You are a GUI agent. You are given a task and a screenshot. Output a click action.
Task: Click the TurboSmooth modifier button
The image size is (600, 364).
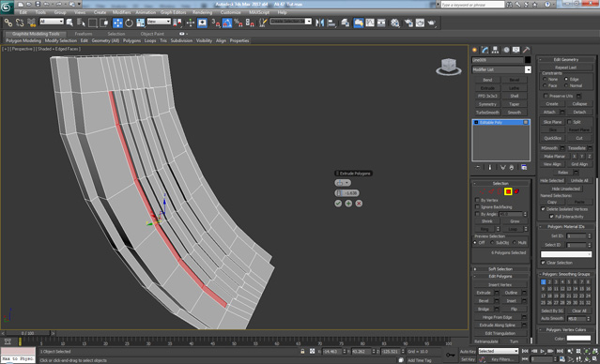click(487, 113)
